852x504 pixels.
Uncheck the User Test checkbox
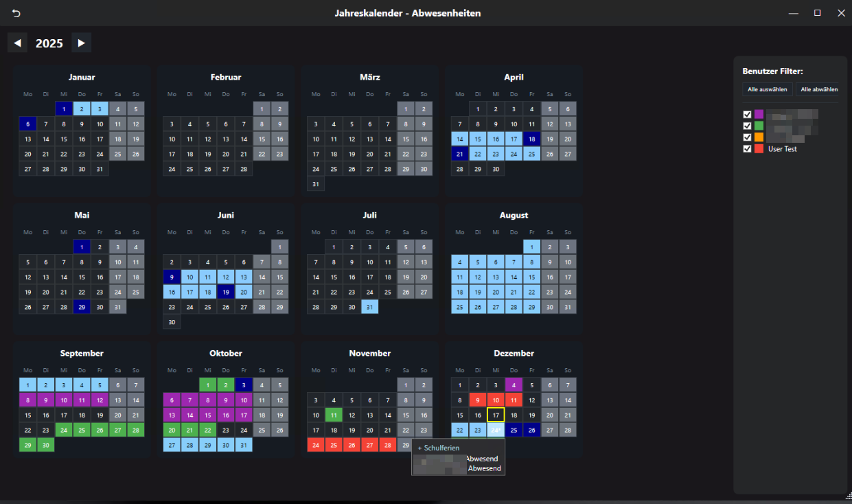[x=747, y=148]
